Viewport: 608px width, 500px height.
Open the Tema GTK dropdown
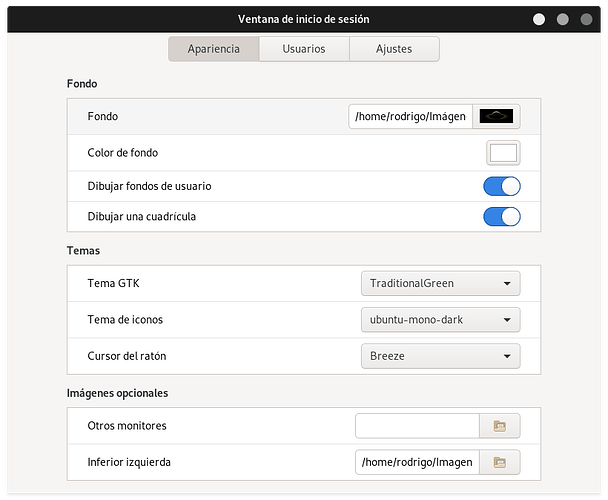click(440, 283)
